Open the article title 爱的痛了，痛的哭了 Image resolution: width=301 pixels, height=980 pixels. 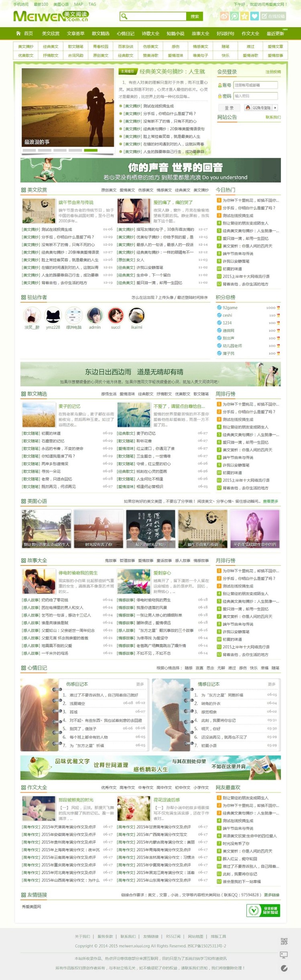(173, 202)
